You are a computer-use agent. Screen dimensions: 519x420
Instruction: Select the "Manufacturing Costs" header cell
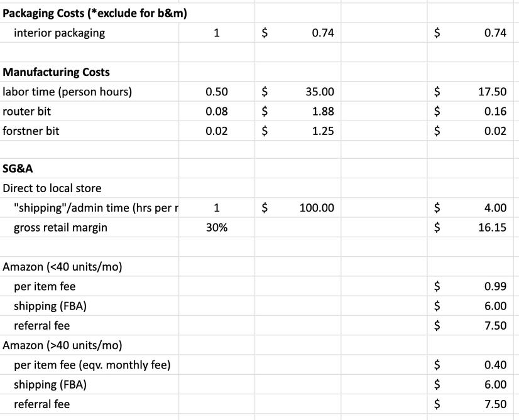pyautogui.click(x=56, y=72)
